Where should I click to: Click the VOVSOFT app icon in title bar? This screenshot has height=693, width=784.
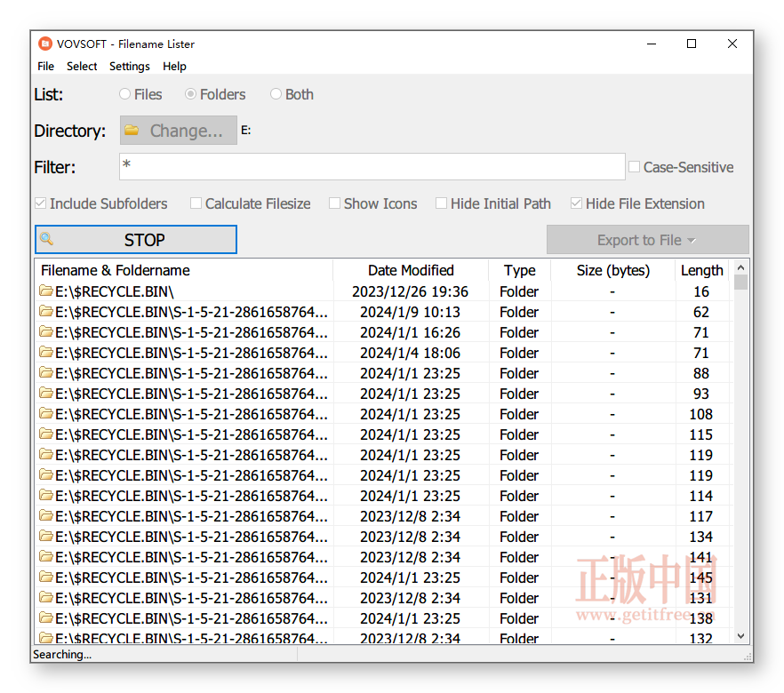point(45,44)
